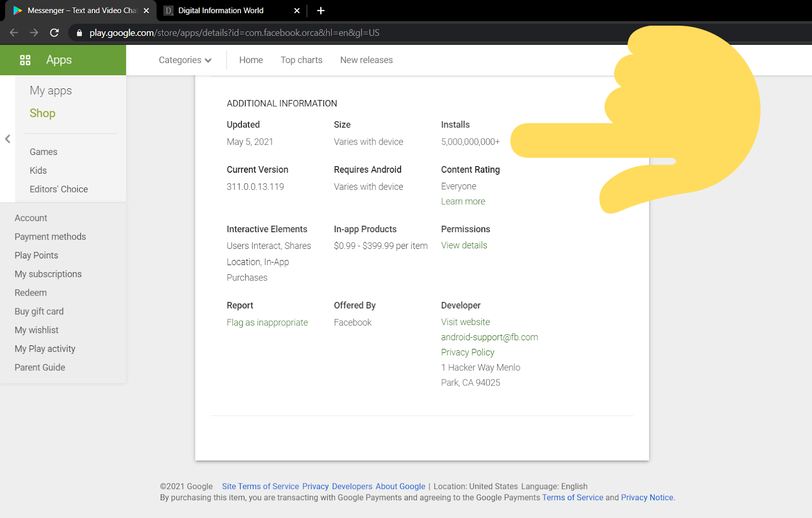Open the developer Privacy Policy
The image size is (812, 518).
click(467, 352)
